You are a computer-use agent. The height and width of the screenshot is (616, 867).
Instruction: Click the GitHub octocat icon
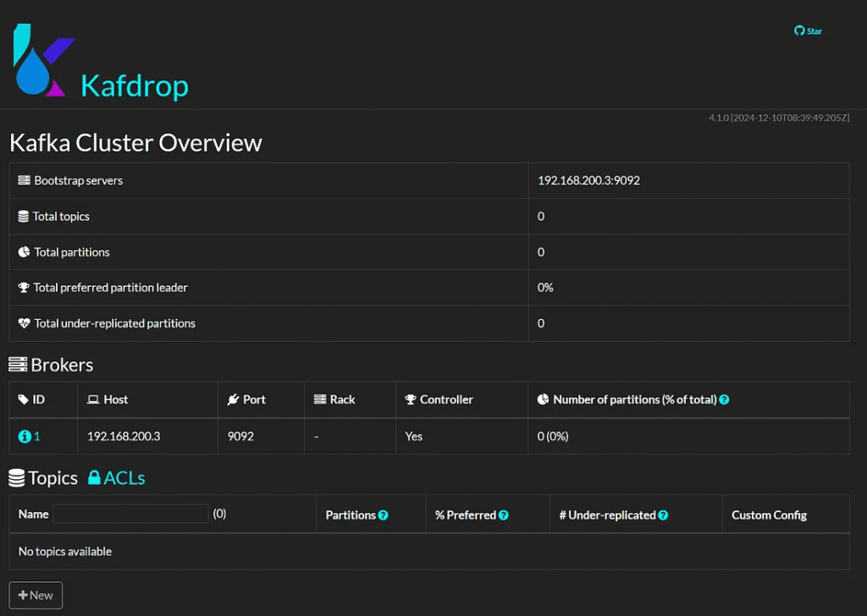[x=799, y=31]
